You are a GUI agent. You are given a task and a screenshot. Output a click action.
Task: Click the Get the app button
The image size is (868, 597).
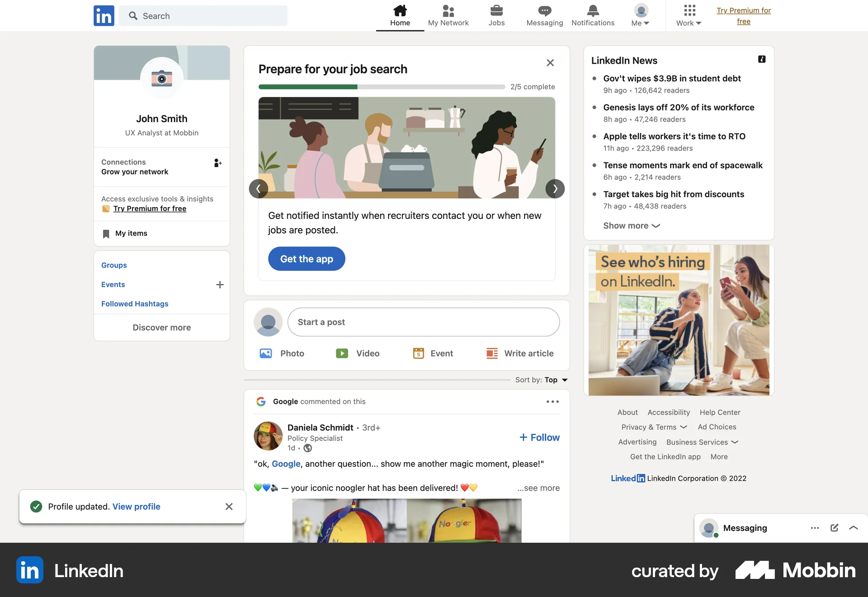coord(306,259)
